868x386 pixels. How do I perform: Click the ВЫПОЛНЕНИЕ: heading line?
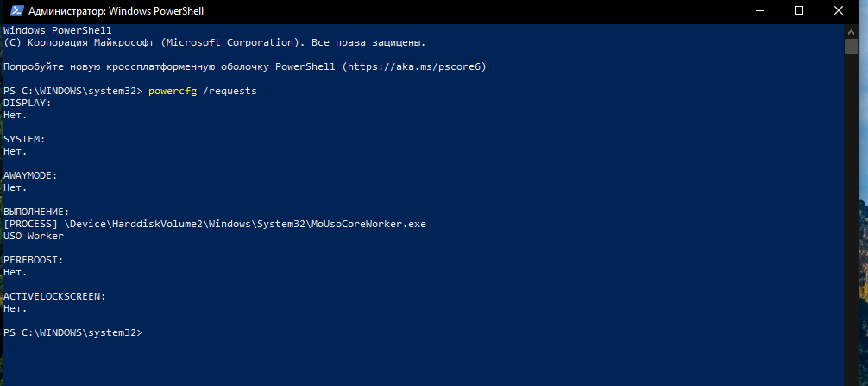tap(36, 212)
